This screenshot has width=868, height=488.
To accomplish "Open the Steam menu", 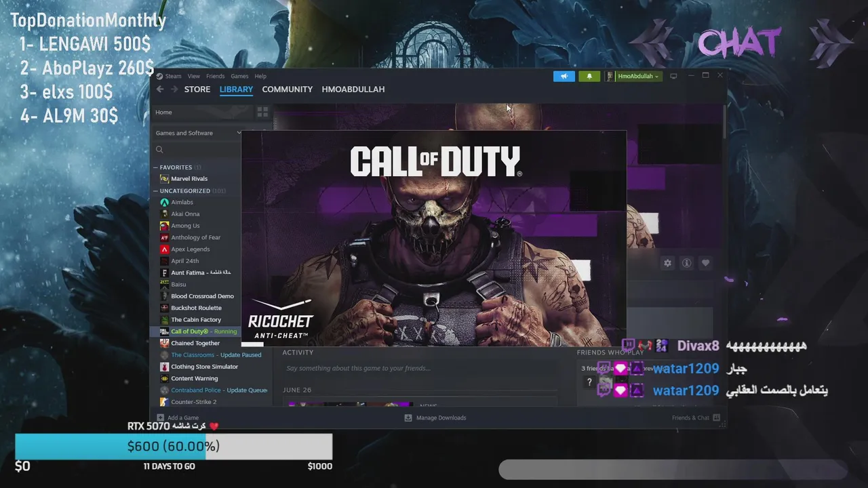I will (x=173, y=76).
